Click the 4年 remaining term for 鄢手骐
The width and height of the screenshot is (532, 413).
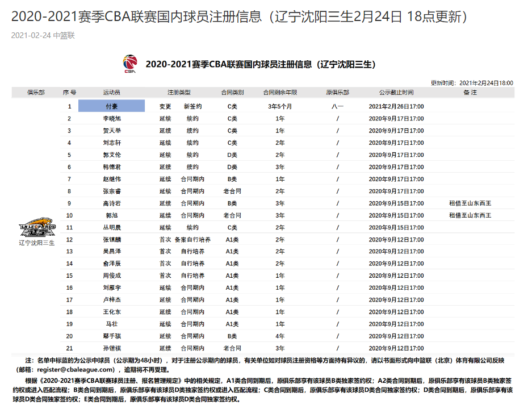coord(280,336)
